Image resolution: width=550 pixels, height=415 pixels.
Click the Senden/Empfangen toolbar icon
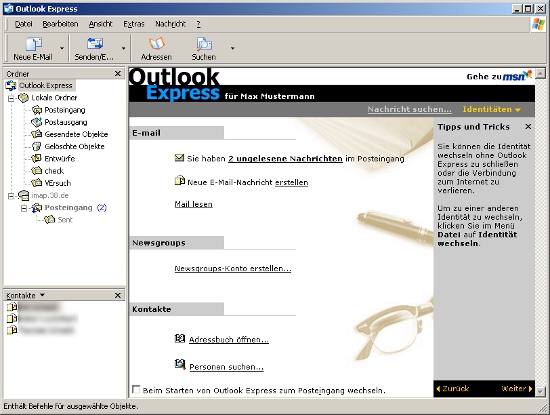[x=95, y=44]
